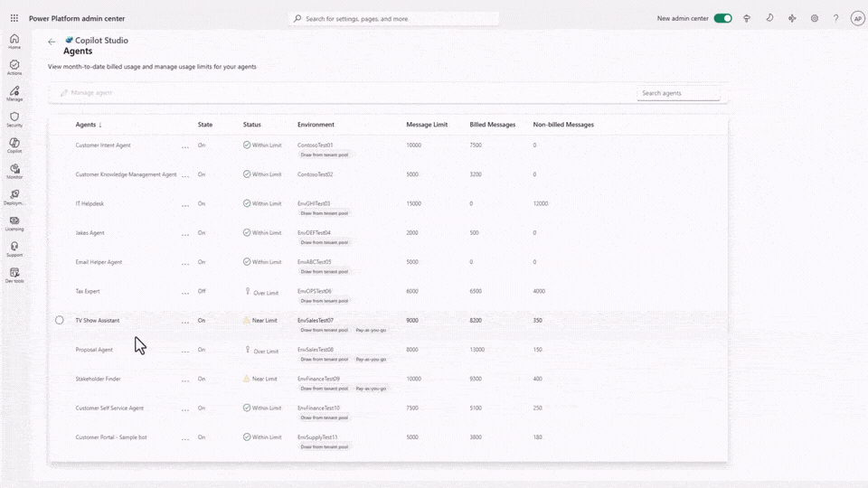This screenshot has height=488, width=868.
Task: Open the Support headset icon
Action: point(14,249)
